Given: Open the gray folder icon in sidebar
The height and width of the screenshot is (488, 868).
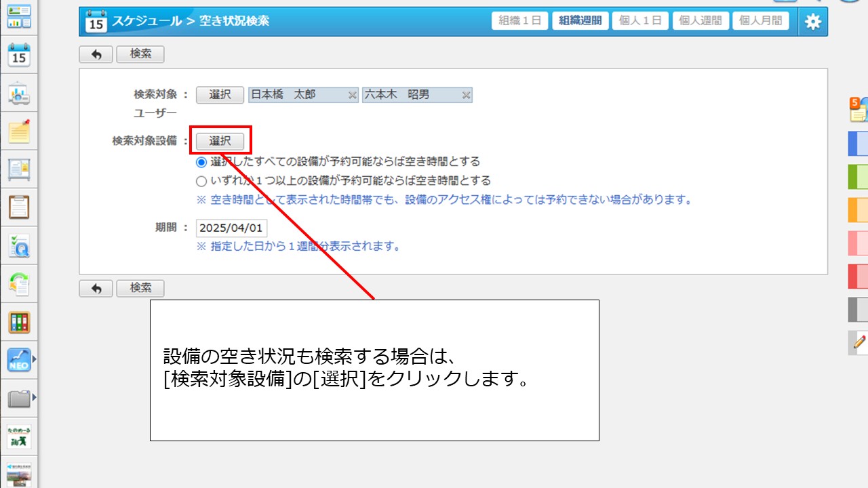Looking at the screenshot, I should point(19,399).
